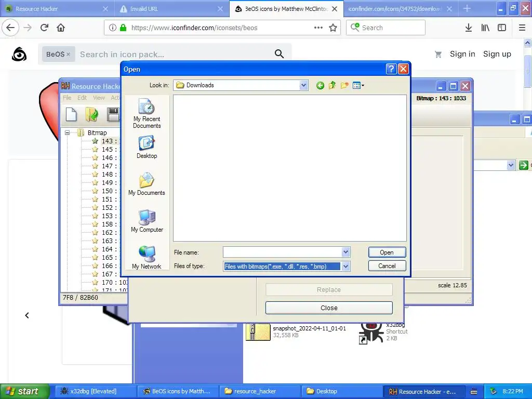Click the Help question mark in Open dialog
Viewport: 532px width, 399px height.
click(x=391, y=69)
